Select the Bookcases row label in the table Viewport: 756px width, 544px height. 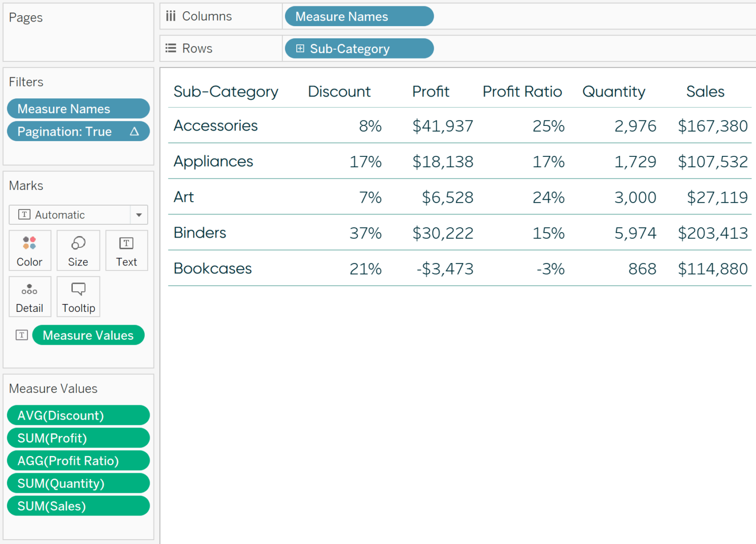point(212,269)
